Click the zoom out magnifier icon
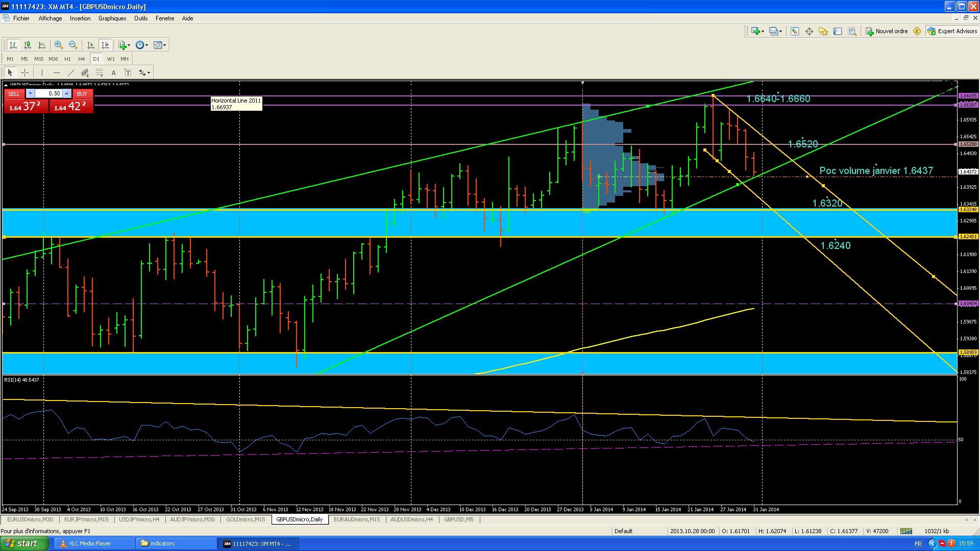Screen dimensions: 980x551 click(73, 45)
